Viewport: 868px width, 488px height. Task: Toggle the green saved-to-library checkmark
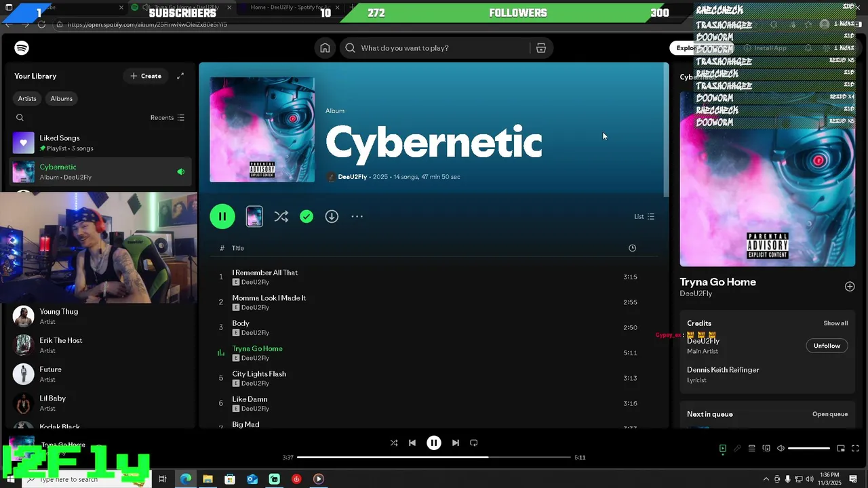(307, 216)
